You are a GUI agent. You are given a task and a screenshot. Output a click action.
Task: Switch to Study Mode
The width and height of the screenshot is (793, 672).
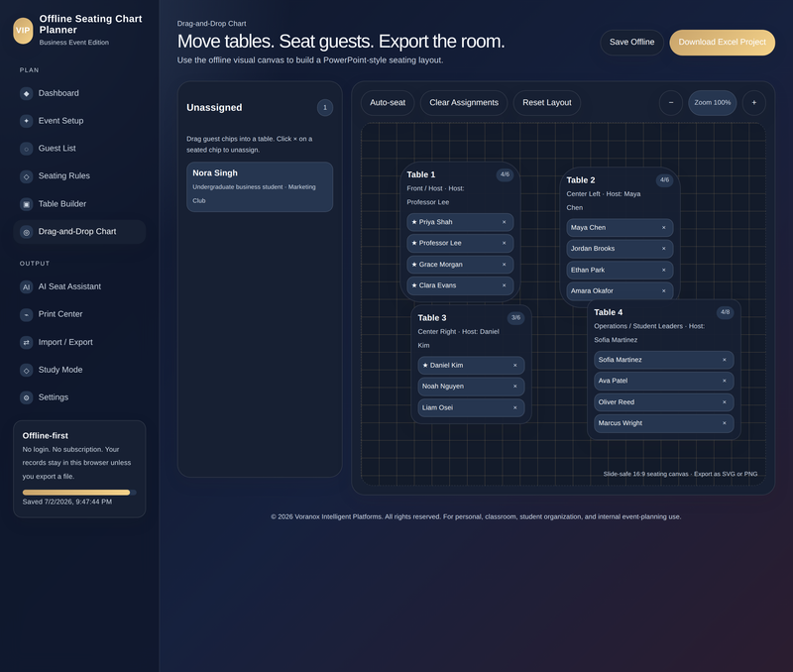[x=79, y=370]
